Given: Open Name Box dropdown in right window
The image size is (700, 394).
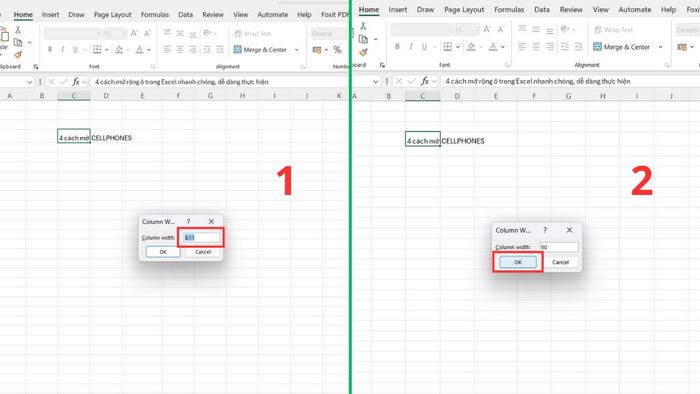Looking at the screenshot, I should pos(375,81).
